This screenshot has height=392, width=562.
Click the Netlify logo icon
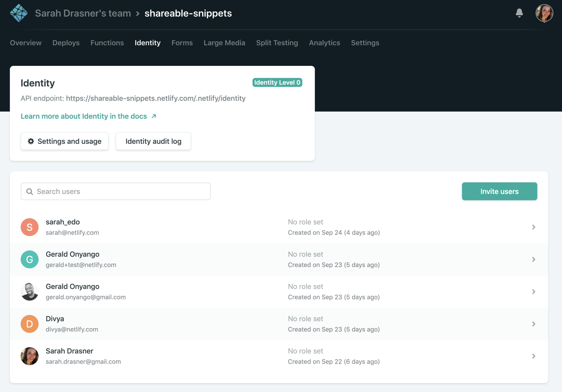(19, 13)
